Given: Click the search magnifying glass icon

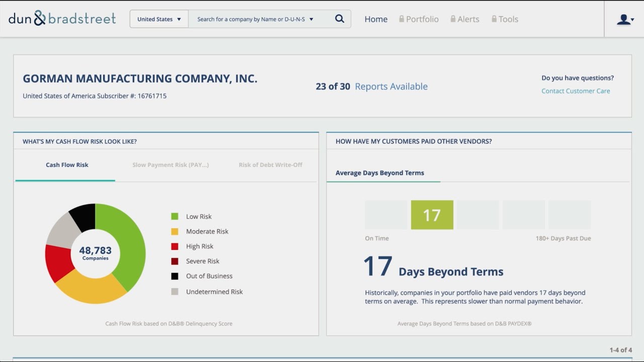Looking at the screenshot, I should (340, 19).
